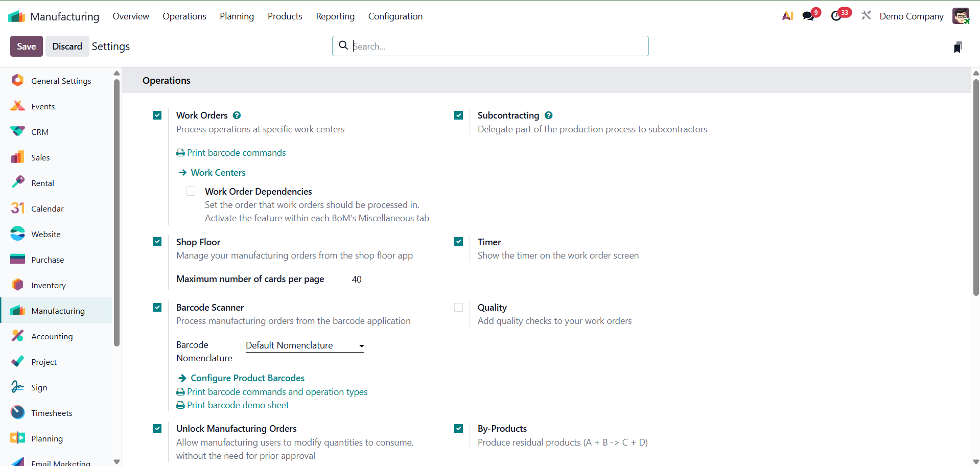980x466 pixels.
Task: Select Inventory in the settings sidebar
Action: point(49,286)
